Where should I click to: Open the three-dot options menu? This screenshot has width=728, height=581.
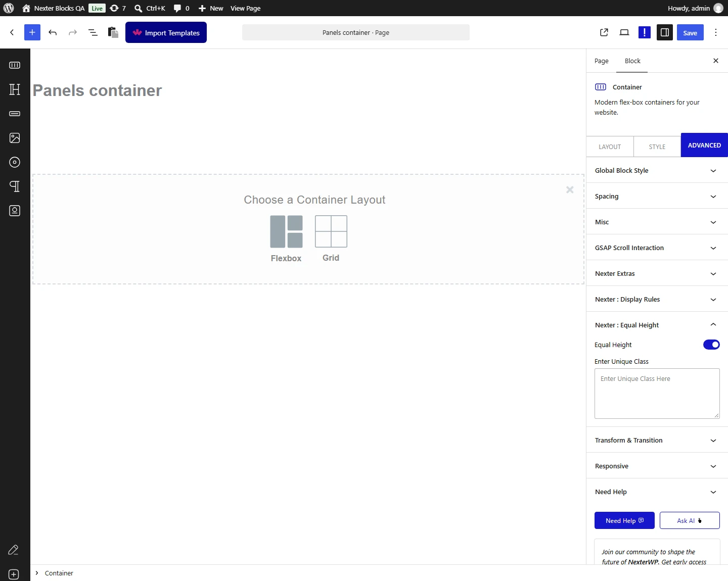[x=716, y=32]
